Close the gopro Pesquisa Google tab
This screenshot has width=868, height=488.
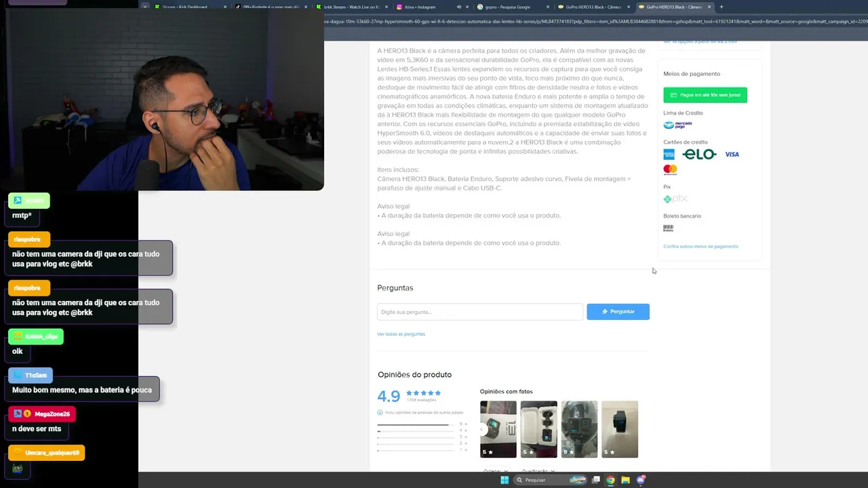coord(548,7)
